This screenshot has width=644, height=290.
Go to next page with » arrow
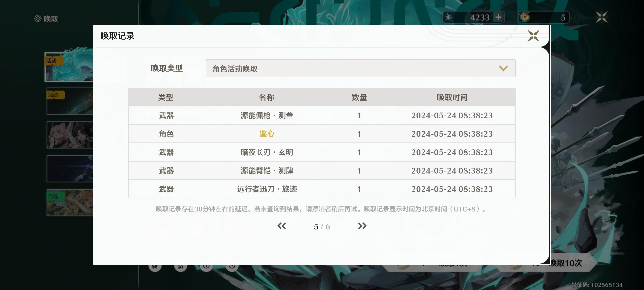pyautogui.click(x=362, y=226)
